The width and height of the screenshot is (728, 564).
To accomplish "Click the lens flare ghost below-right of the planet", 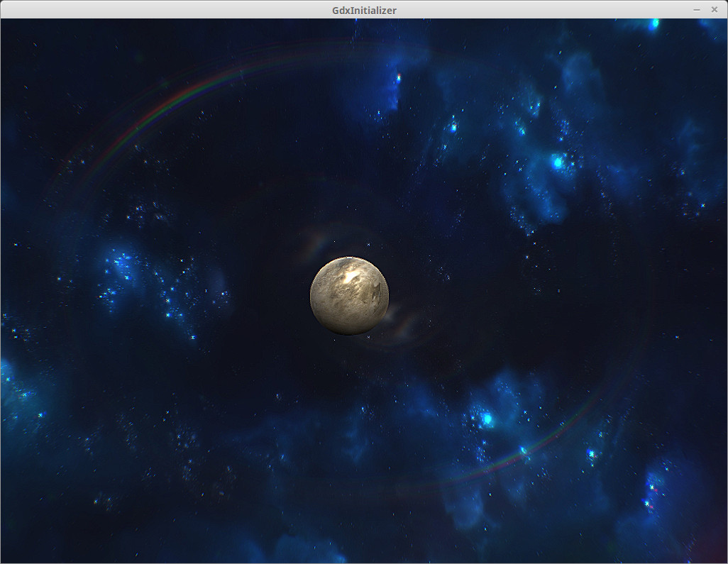I will click(404, 324).
